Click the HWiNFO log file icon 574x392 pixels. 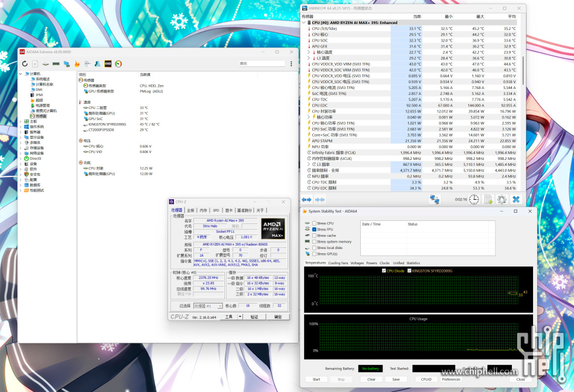[488, 199]
